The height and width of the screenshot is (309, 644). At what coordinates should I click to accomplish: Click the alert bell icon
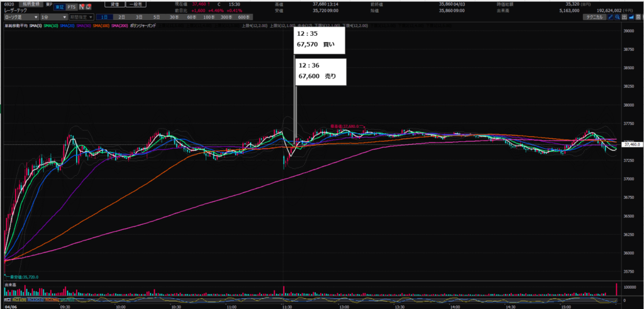[x=89, y=6]
